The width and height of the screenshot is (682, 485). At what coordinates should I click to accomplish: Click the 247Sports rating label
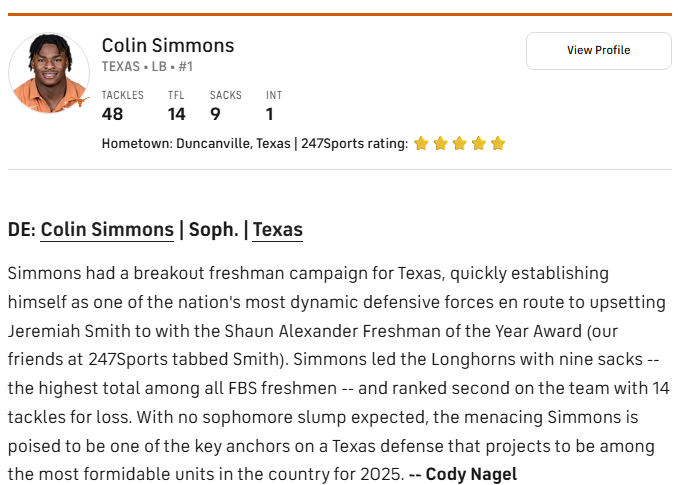[x=354, y=144]
